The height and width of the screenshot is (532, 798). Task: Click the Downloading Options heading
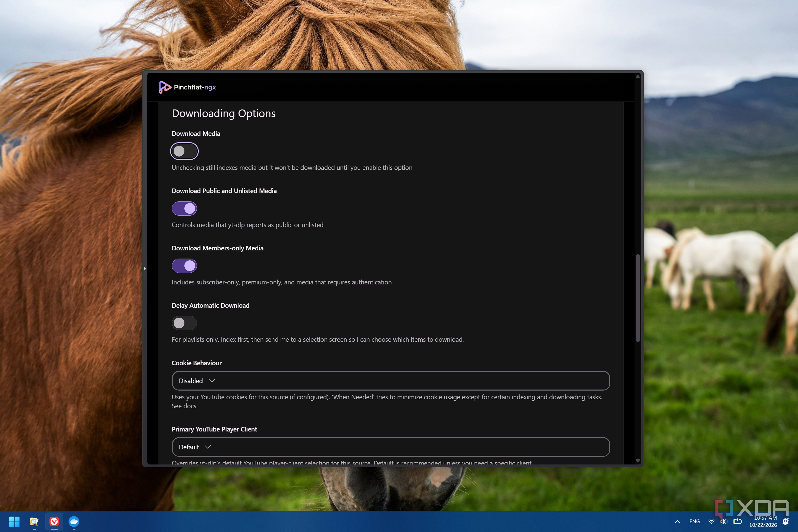[224, 113]
